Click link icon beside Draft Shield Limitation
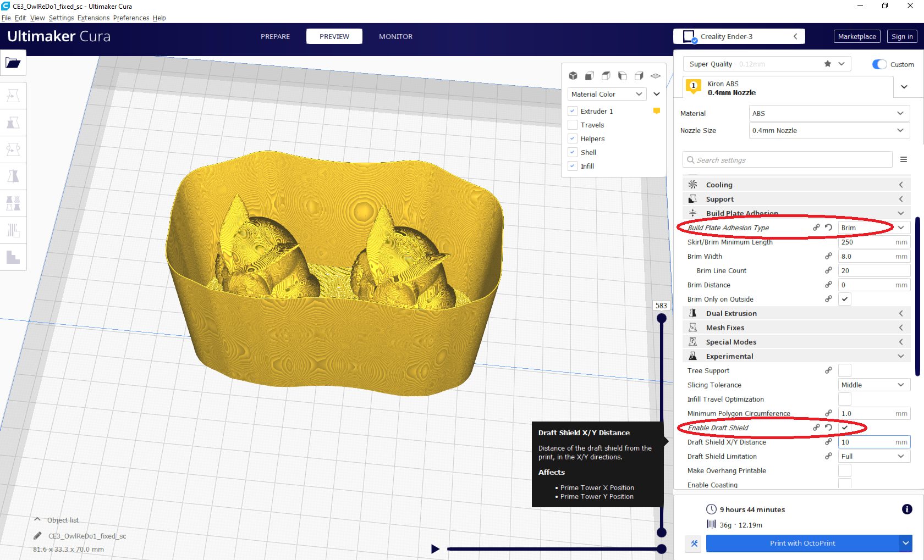This screenshot has height=560, width=924. tap(828, 456)
